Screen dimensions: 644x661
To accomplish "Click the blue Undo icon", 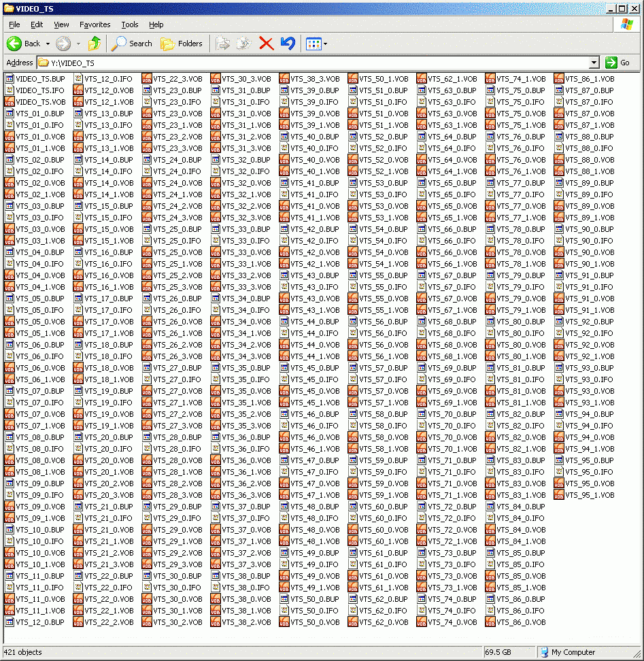I will pyautogui.click(x=288, y=44).
